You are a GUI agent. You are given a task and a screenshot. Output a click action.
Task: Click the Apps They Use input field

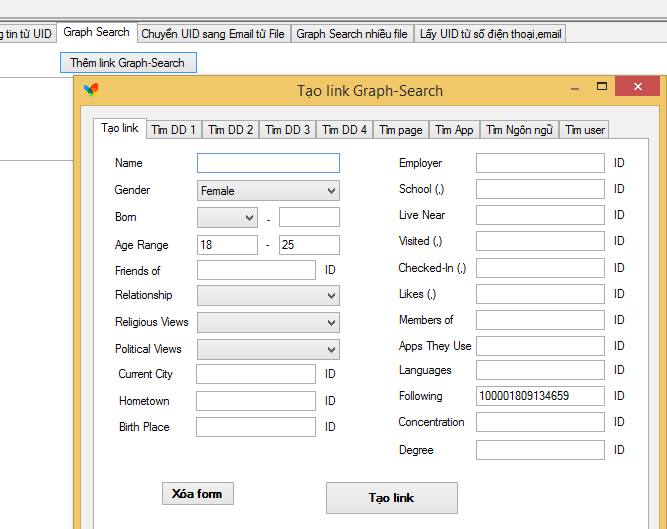pos(540,346)
